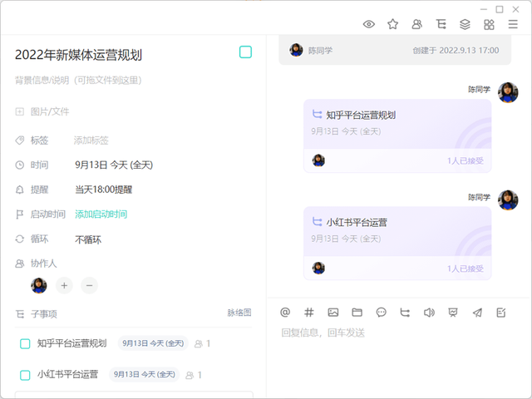The height and width of the screenshot is (399, 532).
Task: Click the flag icon beside 启动时间
Action: coord(20,214)
